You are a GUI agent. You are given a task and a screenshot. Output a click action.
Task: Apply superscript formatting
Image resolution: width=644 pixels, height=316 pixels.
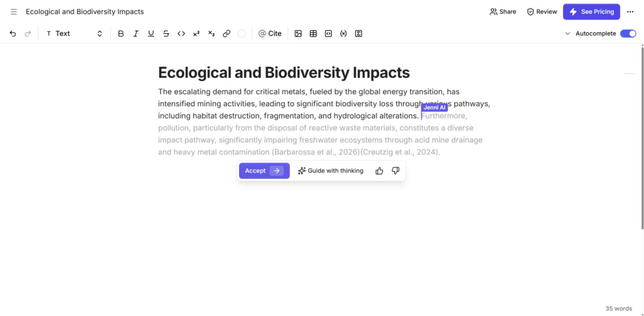tap(196, 34)
